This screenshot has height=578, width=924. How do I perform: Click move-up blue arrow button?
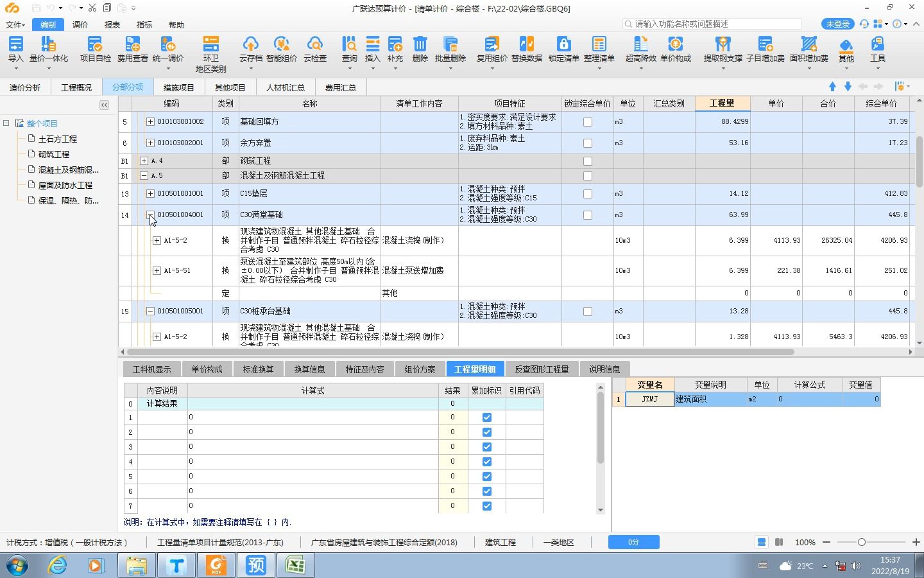point(832,86)
